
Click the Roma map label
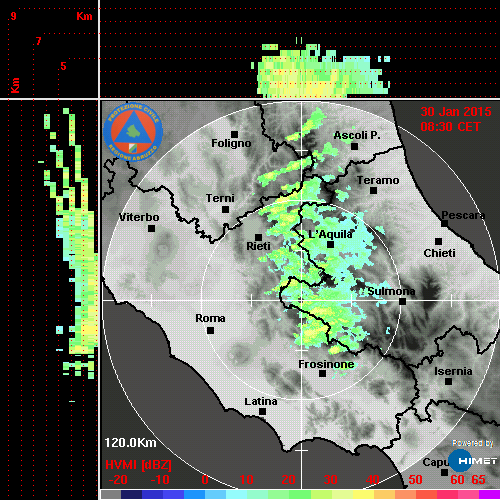(x=210, y=318)
